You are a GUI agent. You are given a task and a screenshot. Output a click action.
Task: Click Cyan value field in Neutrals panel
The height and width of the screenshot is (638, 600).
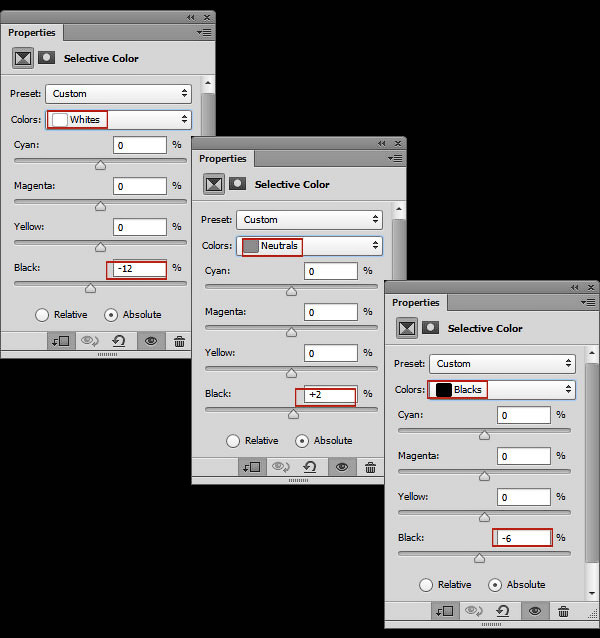coord(331,271)
